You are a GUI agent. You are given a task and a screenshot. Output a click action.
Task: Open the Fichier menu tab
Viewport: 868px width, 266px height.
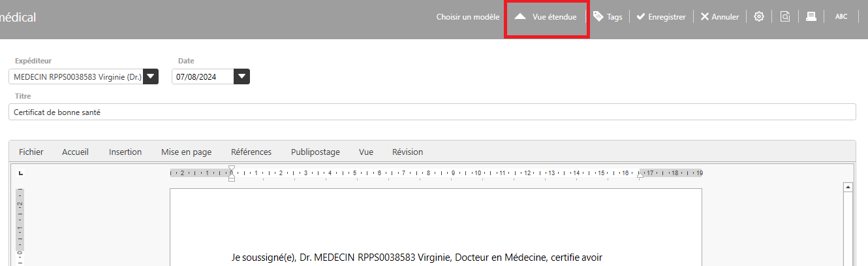(31, 152)
